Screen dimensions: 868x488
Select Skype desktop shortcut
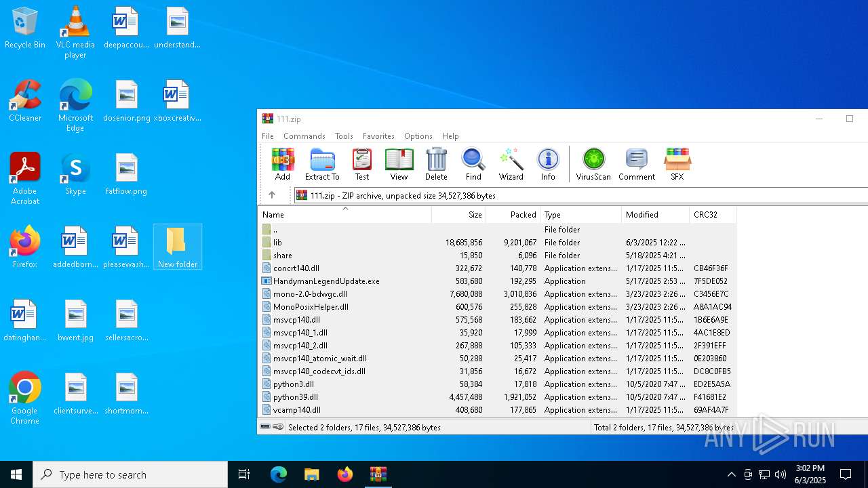[x=75, y=174]
